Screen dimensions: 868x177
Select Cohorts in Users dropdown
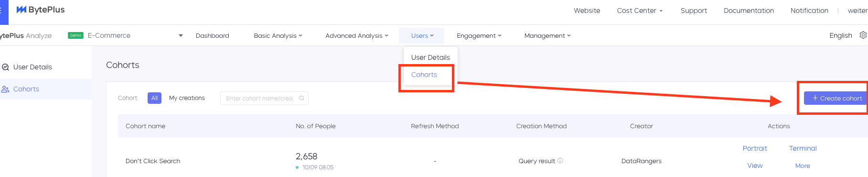tap(424, 75)
